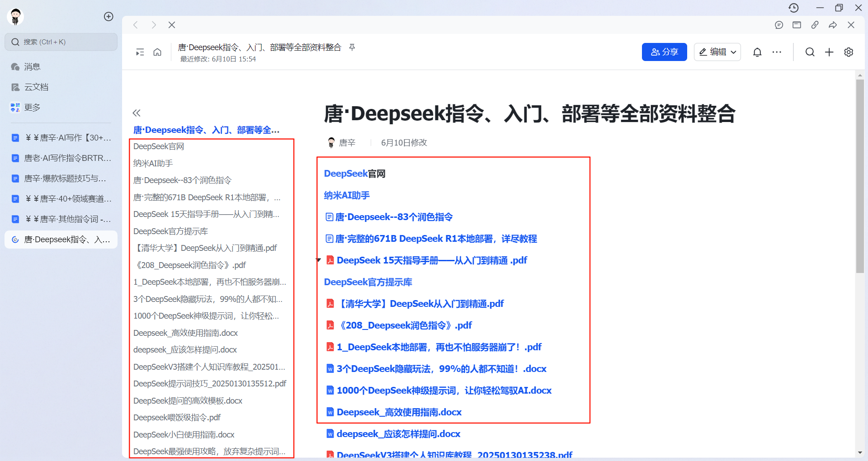Go to the home icon
The image size is (868, 461).
click(x=157, y=52)
